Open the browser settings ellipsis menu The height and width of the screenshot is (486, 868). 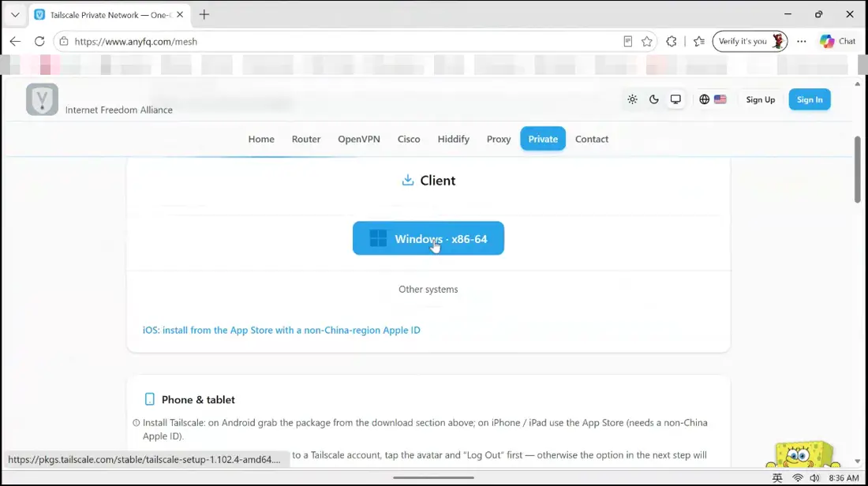tap(802, 42)
